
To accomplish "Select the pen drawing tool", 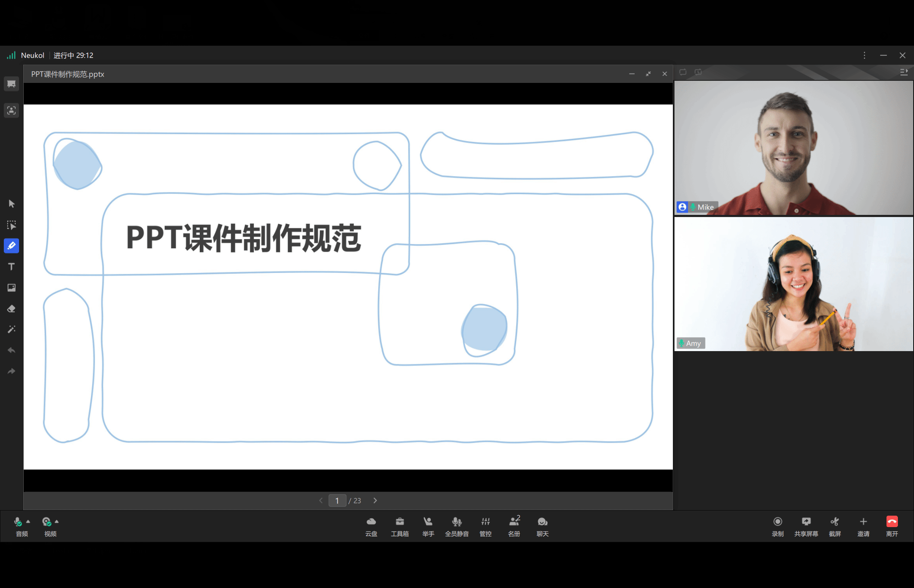I will coord(11,246).
